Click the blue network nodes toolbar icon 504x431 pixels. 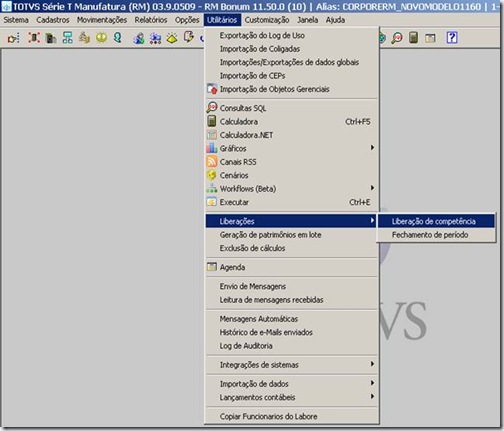[155, 38]
